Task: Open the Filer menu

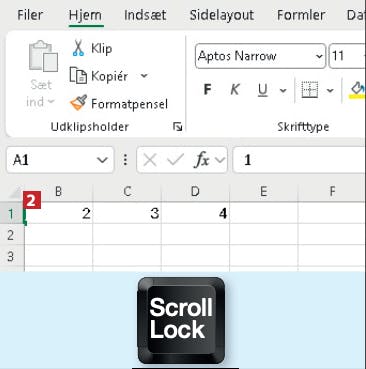Action: pyautogui.click(x=30, y=15)
